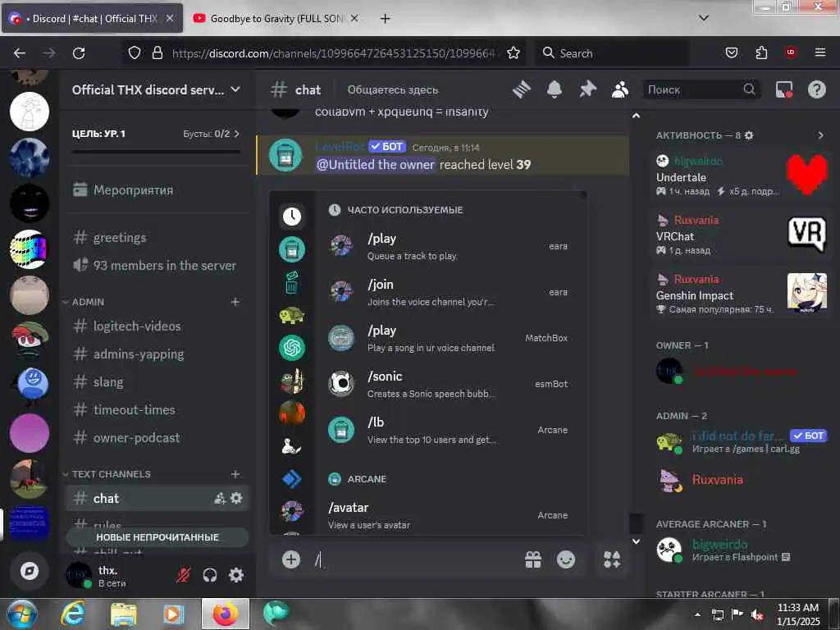Open Firefox extensions puzzle icon
The image size is (840, 630).
761,52
